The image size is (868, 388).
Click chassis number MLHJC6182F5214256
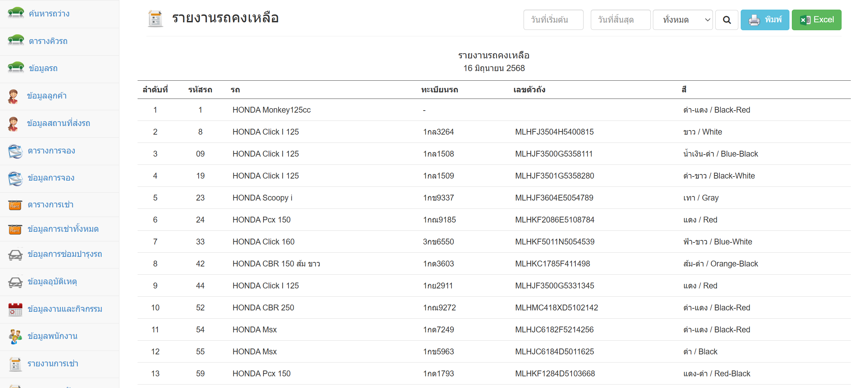pyautogui.click(x=554, y=330)
